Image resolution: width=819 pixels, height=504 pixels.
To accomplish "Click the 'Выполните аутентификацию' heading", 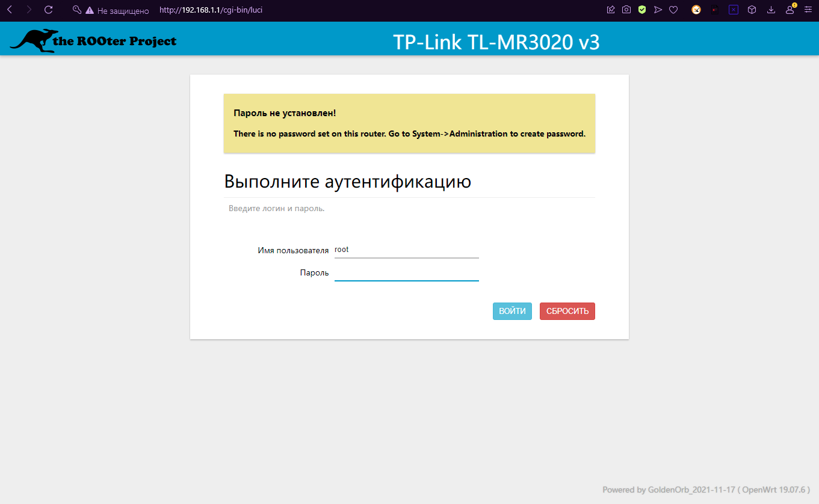I will click(348, 182).
